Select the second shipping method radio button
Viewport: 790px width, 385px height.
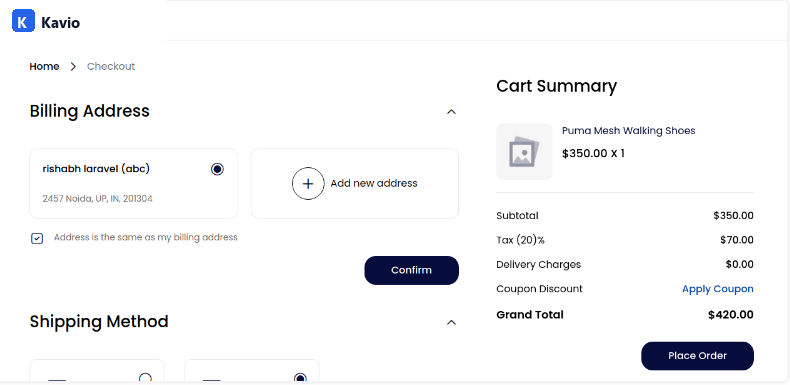tap(300, 377)
